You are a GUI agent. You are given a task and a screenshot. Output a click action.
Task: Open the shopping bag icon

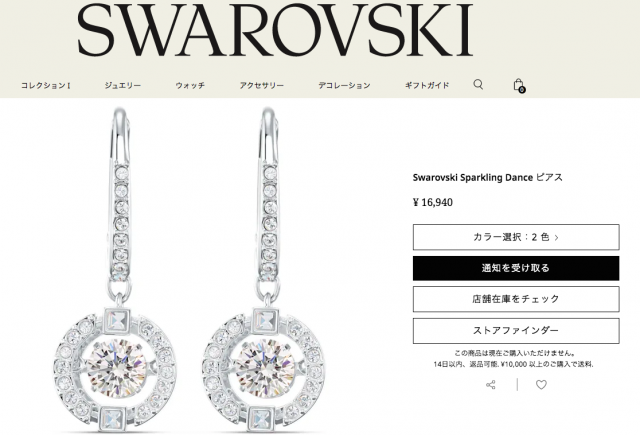[519, 85]
